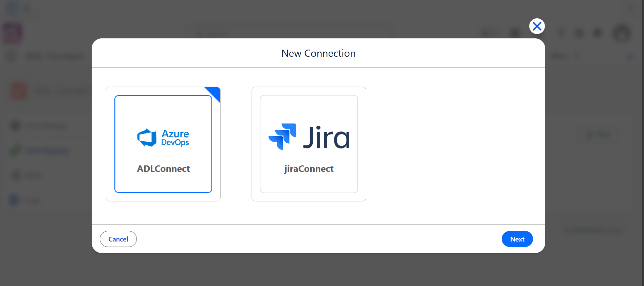Close the New Connection dialog with X
This screenshot has height=286, width=644.
point(537,26)
